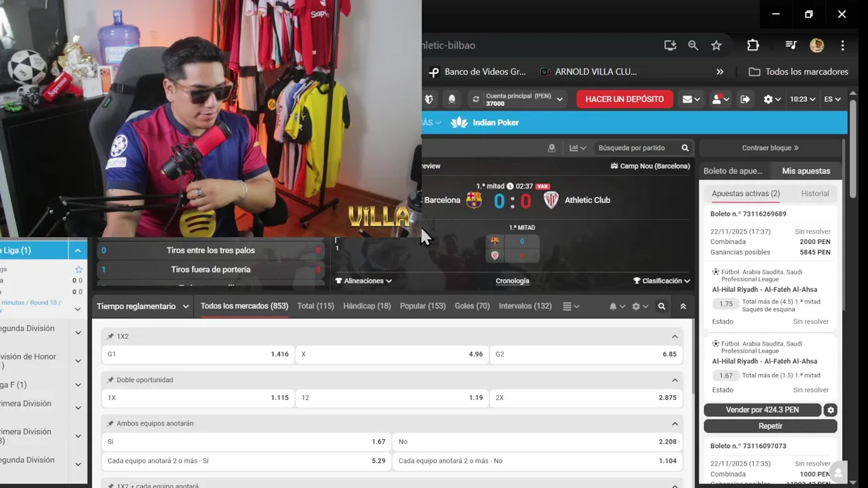The width and height of the screenshot is (868, 488).
Task: Click the logout arrow icon
Action: (x=745, y=99)
